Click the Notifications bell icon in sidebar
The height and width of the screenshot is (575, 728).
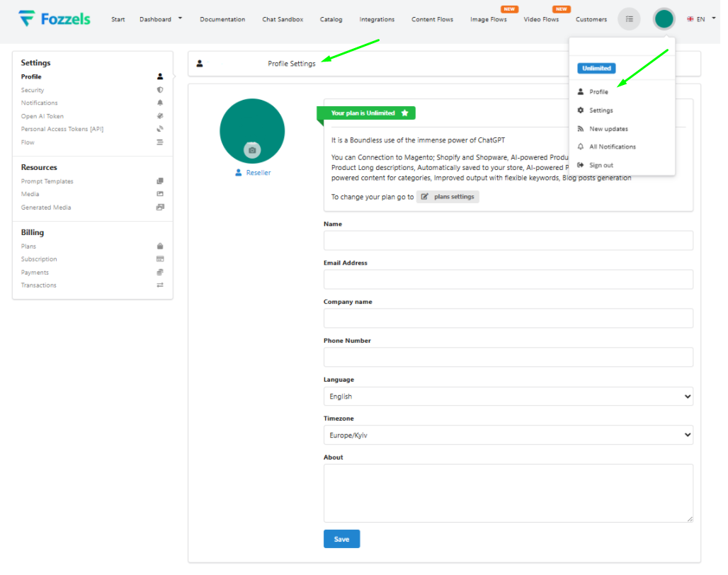pos(160,103)
